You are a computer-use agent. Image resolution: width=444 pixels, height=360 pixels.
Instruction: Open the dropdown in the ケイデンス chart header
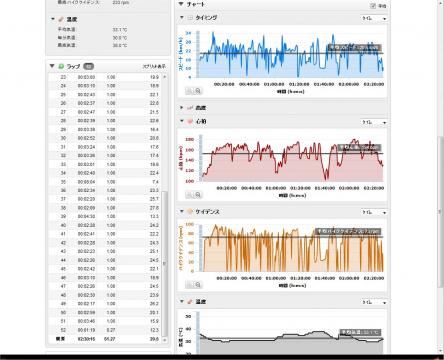374,212
